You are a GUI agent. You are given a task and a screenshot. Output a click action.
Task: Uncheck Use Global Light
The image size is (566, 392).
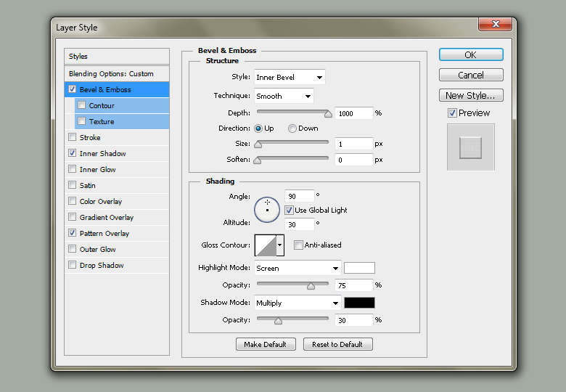(290, 211)
